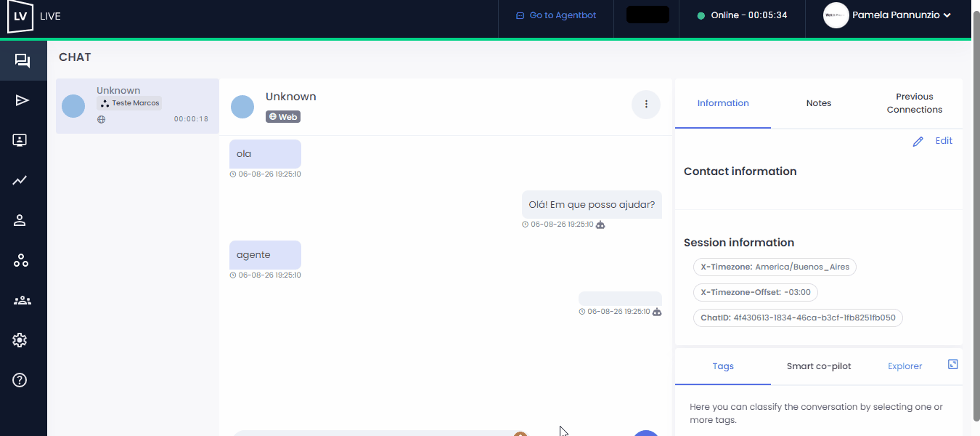Open the analytics line chart sidebar icon
The image size is (980, 436).
pyautogui.click(x=20, y=180)
